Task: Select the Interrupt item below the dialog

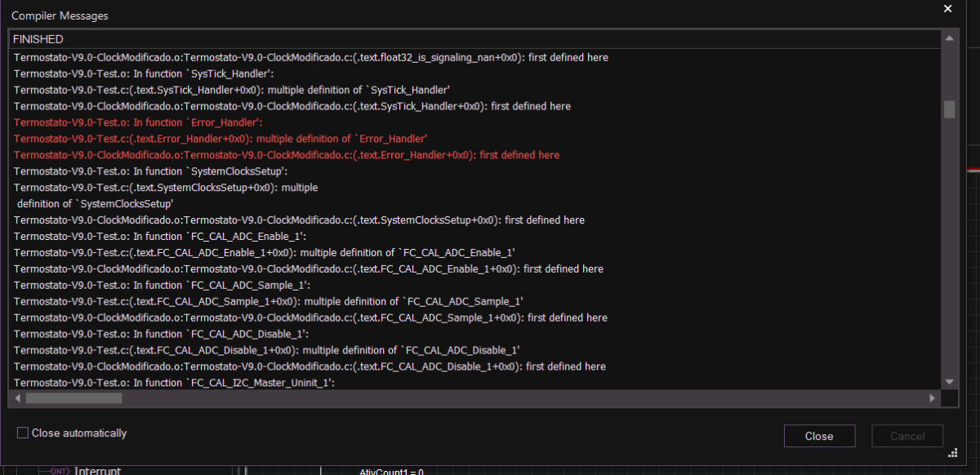Action: coord(98,471)
